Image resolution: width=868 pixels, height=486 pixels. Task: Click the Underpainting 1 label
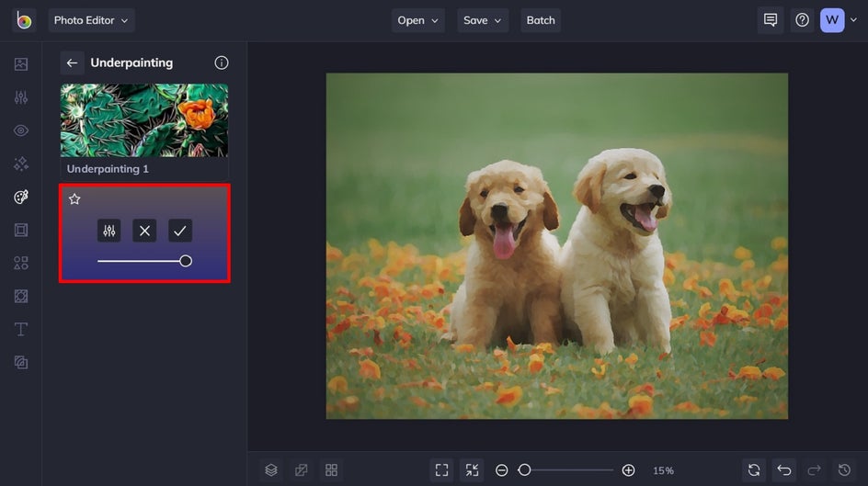click(108, 169)
